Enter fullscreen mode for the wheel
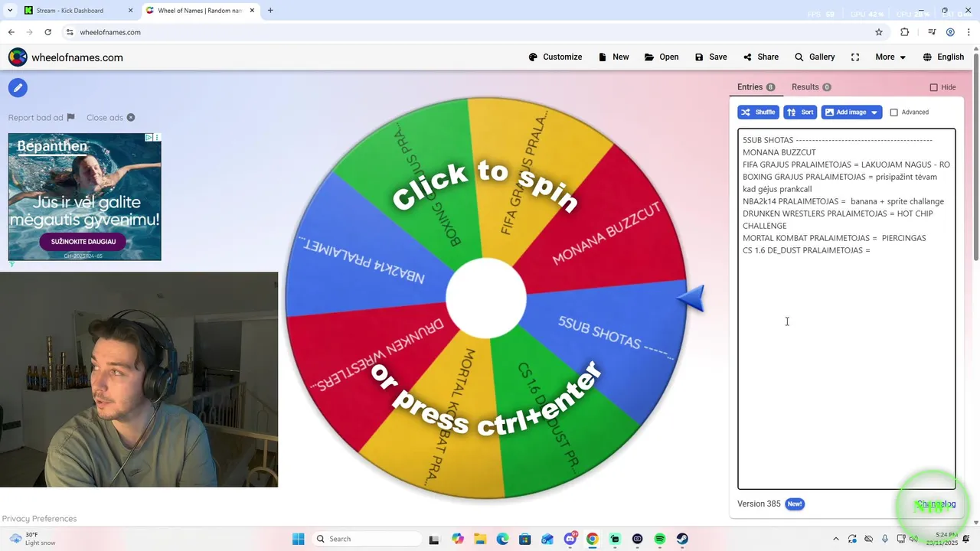 [855, 57]
